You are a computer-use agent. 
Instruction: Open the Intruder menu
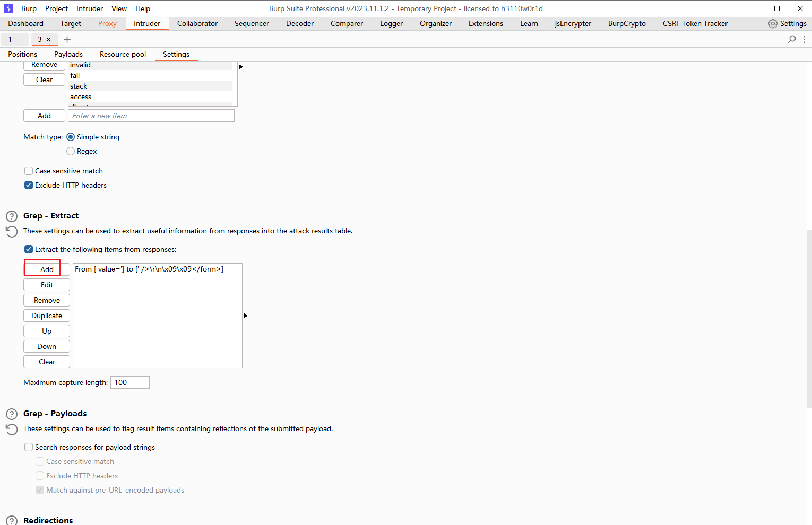click(90, 8)
